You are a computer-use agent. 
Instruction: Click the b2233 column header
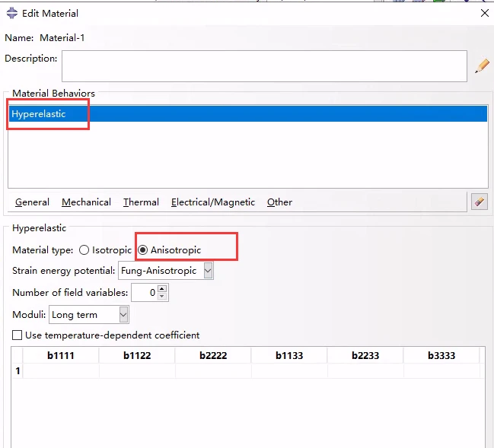point(365,355)
